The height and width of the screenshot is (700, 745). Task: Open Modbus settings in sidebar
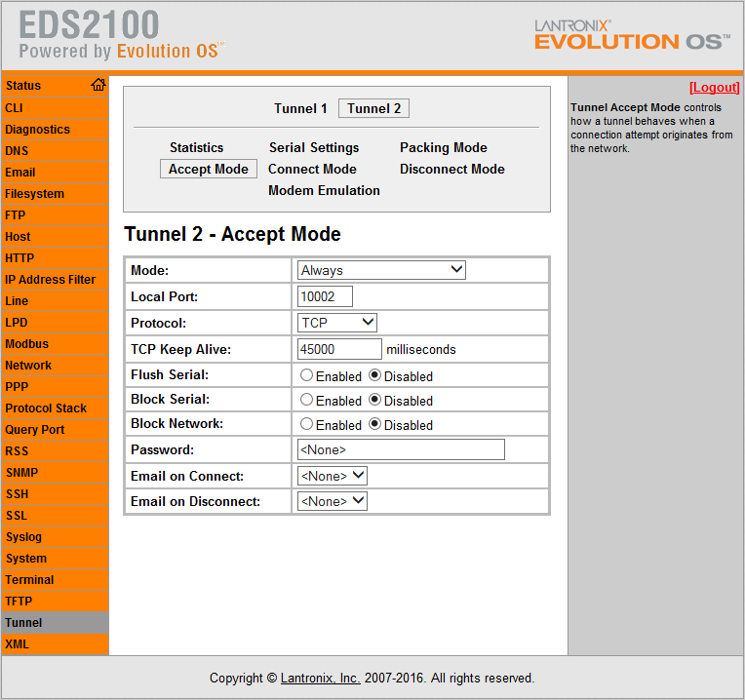(56, 344)
